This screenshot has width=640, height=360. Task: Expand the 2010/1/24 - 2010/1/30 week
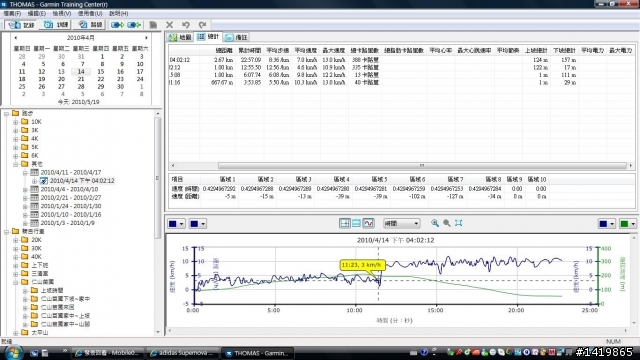(25, 207)
